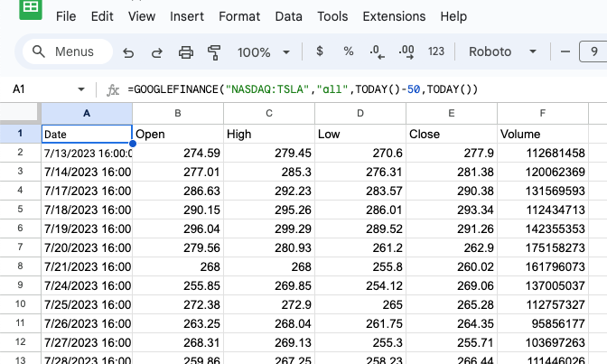The image size is (607, 364).
Task: Expand the Name box dropdown arrow
Action: [81, 89]
